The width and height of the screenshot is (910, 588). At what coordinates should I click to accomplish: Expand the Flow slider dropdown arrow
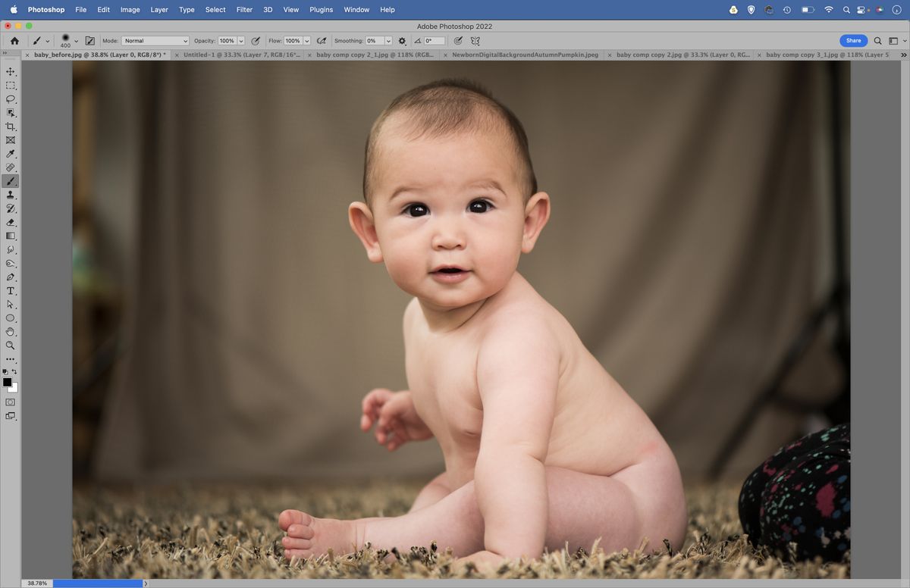307,41
